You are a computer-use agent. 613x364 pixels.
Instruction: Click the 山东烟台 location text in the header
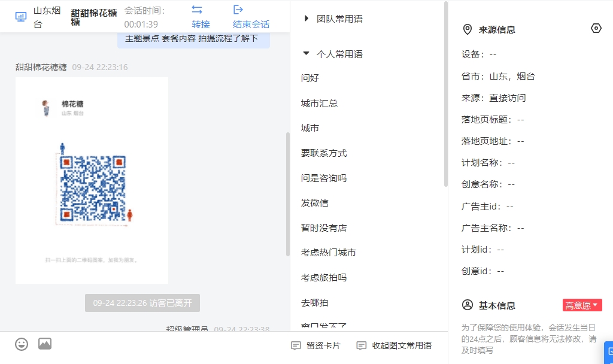pos(47,17)
